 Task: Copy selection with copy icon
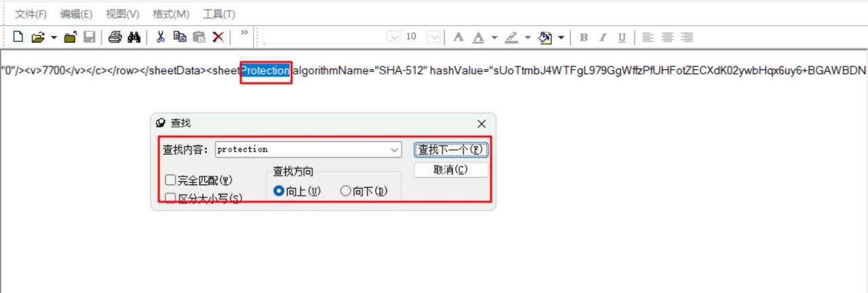(x=180, y=37)
